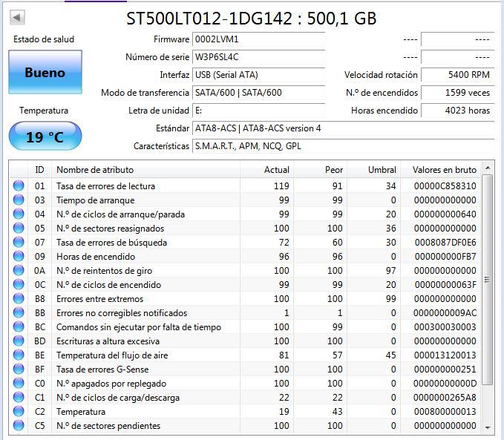Click raw value 000300030003

(x=445, y=327)
